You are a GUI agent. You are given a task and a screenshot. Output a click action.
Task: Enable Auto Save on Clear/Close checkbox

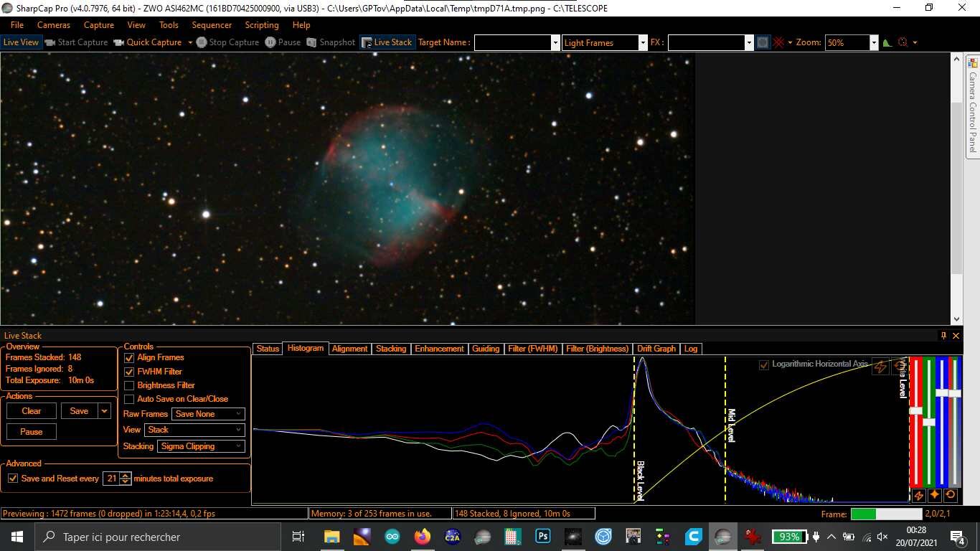pyautogui.click(x=129, y=399)
